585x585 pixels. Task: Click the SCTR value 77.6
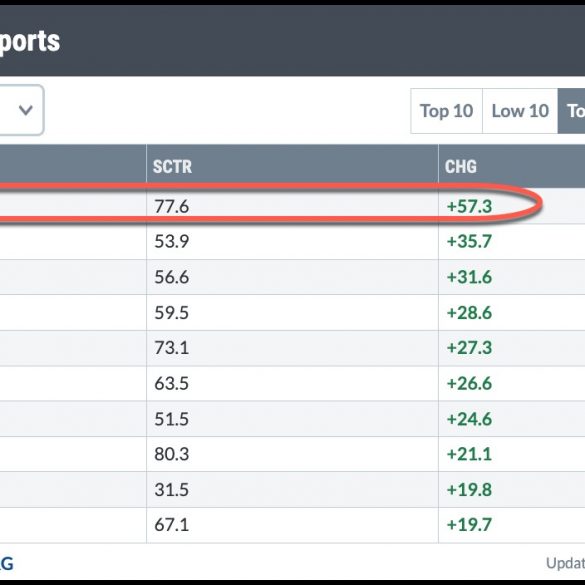172,206
